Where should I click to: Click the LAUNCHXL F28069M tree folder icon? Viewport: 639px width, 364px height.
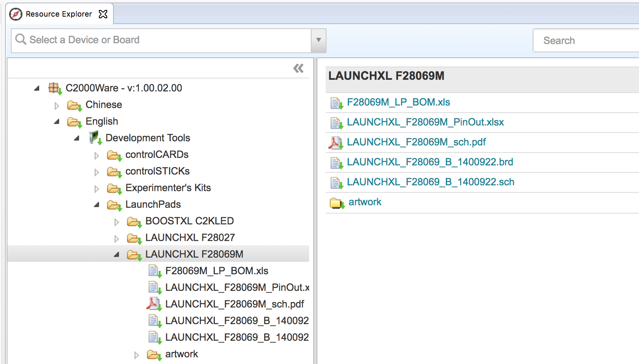[x=134, y=255]
